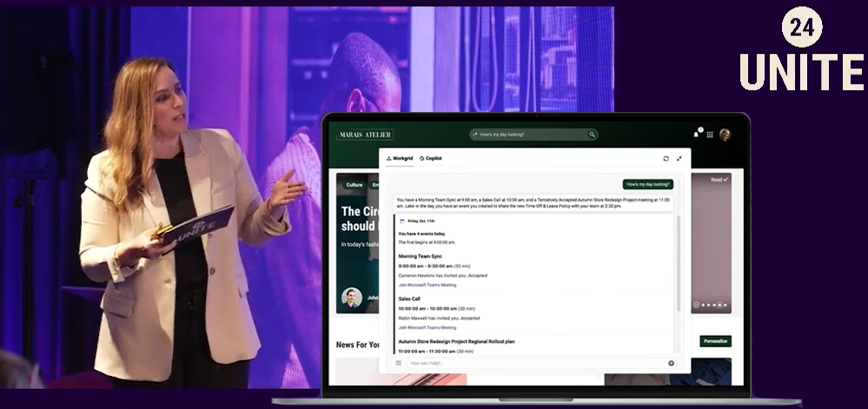Click the Culture tag on the hero article
This screenshot has height=409, width=868.
pyautogui.click(x=354, y=185)
